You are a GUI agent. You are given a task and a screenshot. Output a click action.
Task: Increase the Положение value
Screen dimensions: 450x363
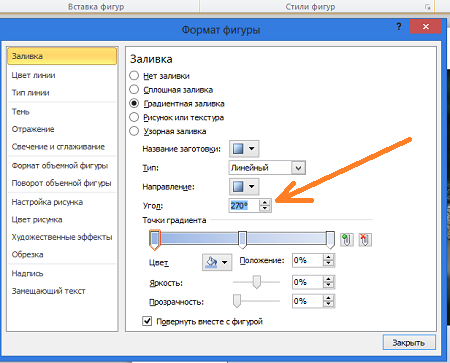tap(328, 257)
